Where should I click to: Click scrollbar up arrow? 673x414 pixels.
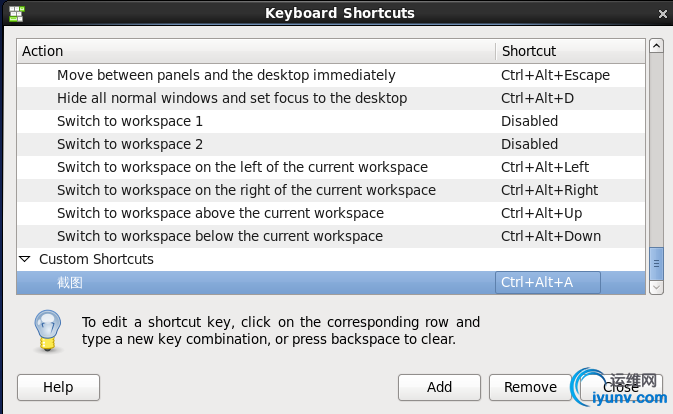657,46
